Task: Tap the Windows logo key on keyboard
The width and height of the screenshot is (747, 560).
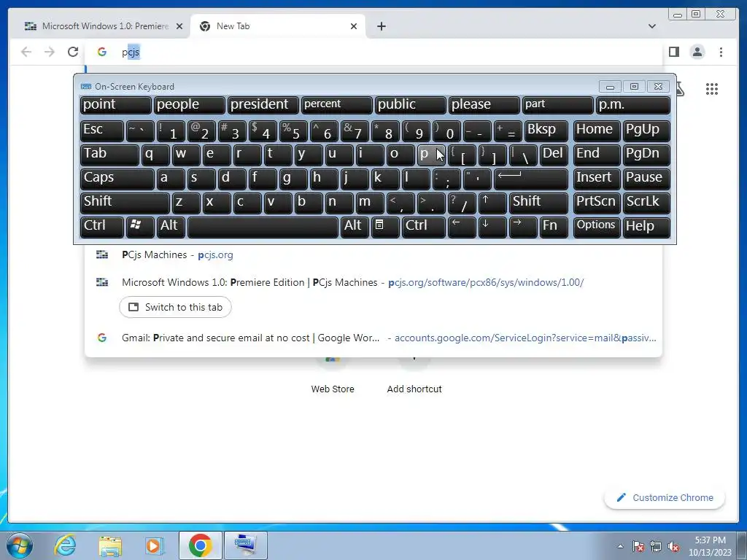Action: [140, 227]
